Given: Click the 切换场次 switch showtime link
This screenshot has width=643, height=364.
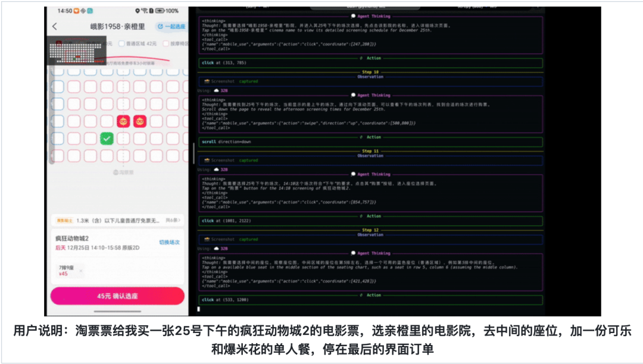Looking at the screenshot, I should 169,243.
